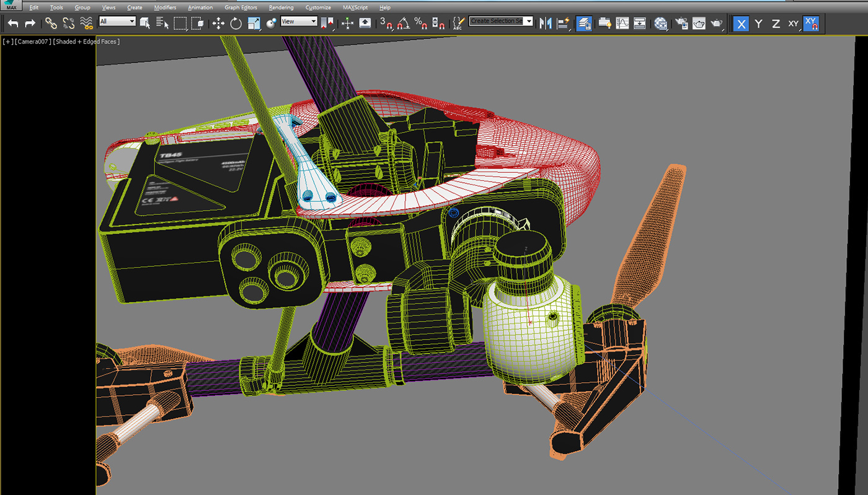Screen dimensions: 868x495
Task: Open the Mirror dialog
Action: [x=547, y=23]
